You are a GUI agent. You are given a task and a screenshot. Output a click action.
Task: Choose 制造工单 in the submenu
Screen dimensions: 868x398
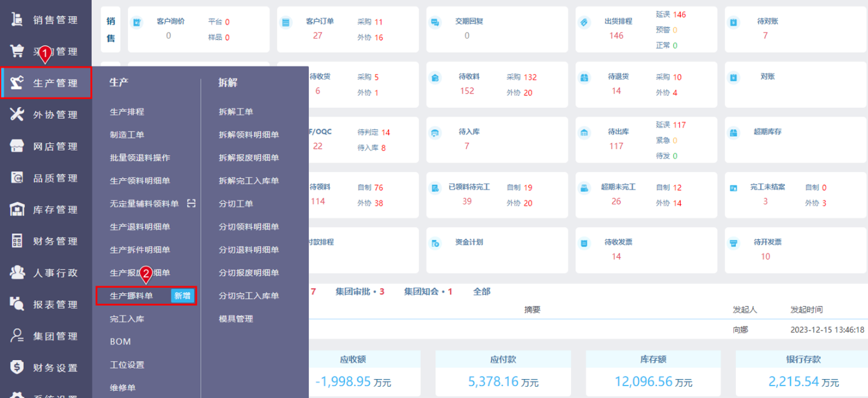(x=127, y=135)
